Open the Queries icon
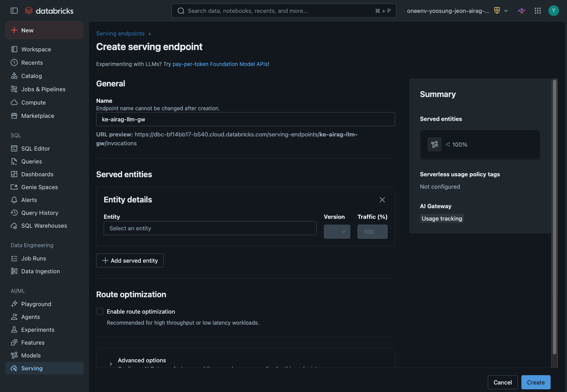 click(14, 161)
